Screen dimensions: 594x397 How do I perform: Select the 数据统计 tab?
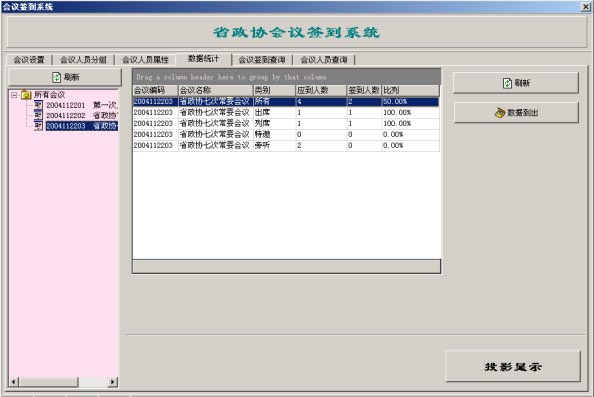[x=203, y=58]
